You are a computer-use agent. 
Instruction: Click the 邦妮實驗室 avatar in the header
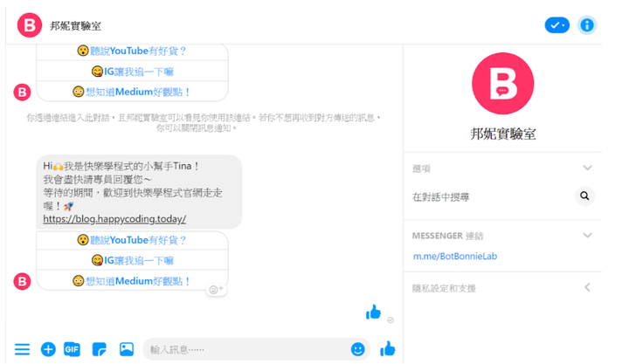click(x=30, y=25)
